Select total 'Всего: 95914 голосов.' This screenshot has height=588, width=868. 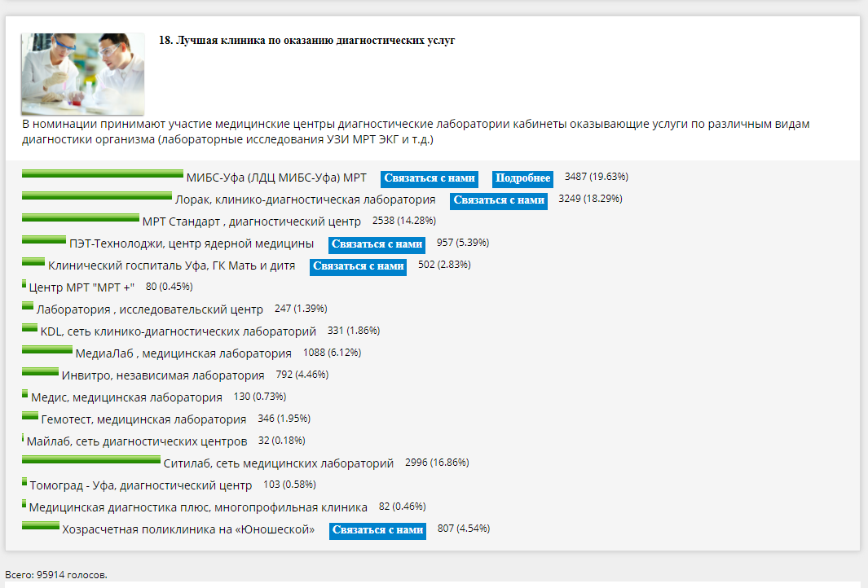(56, 575)
